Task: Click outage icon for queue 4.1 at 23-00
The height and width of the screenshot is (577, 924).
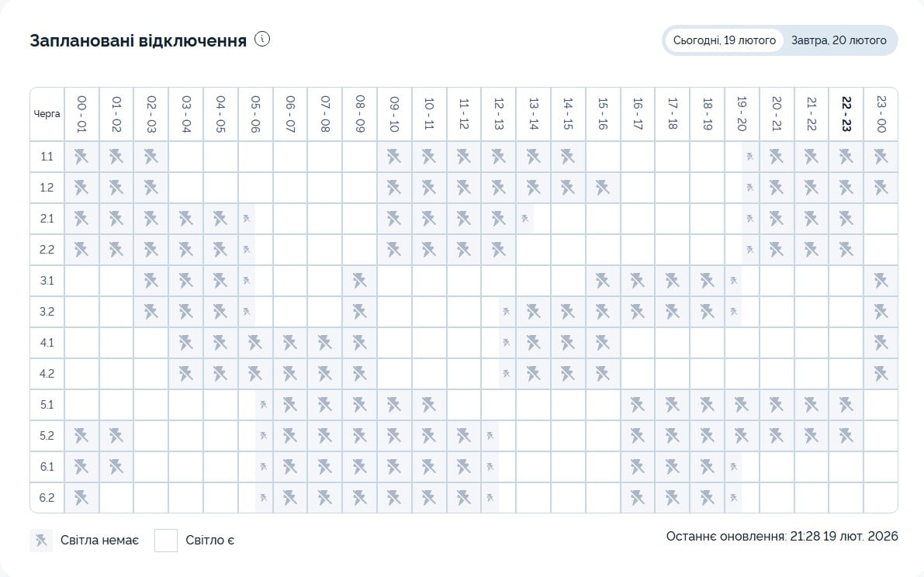Action: pos(881,343)
